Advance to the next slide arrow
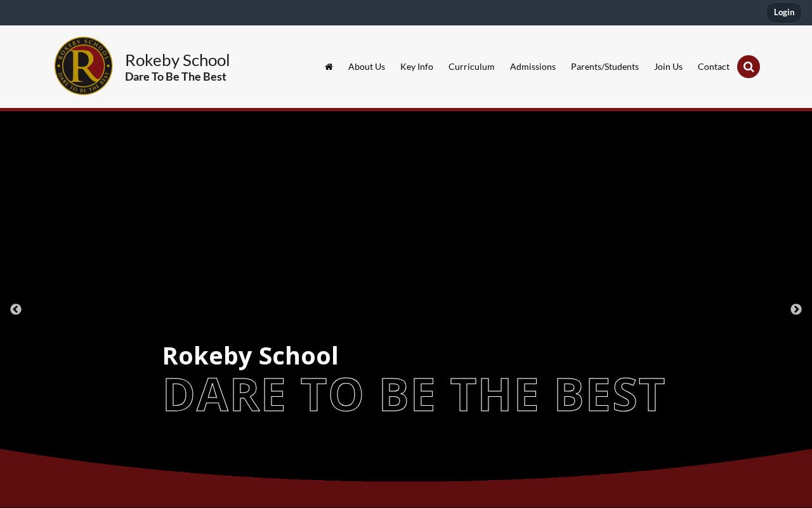The height and width of the screenshot is (508, 812). [x=796, y=309]
